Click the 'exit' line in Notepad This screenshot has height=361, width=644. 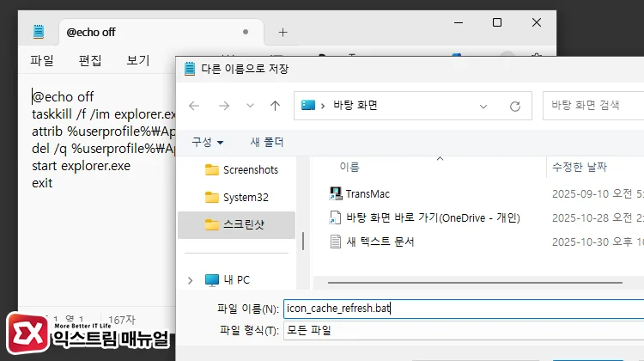(42, 183)
